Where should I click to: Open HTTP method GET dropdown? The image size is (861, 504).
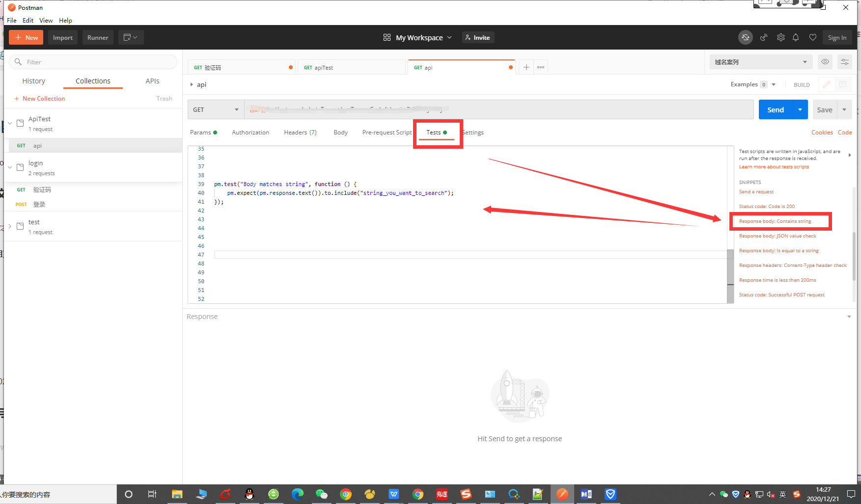[x=216, y=109]
